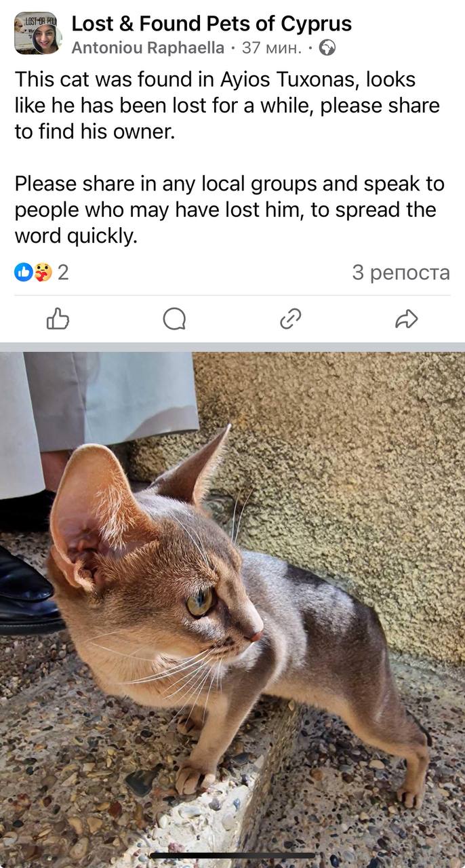Viewport: 465px width, 868px height.
Task: Tap the chain link copy icon
Action: point(290,318)
